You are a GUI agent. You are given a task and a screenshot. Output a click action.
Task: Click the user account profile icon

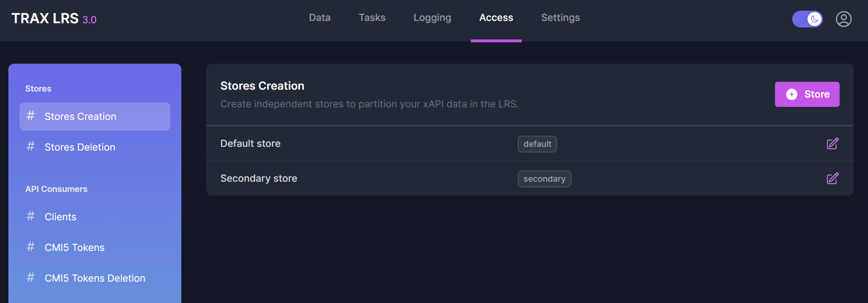(843, 19)
